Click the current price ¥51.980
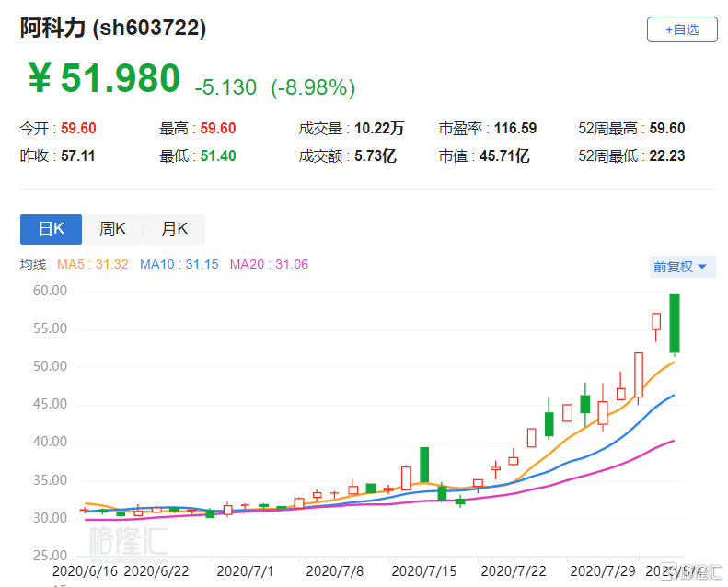 pyautogui.click(x=103, y=79)
